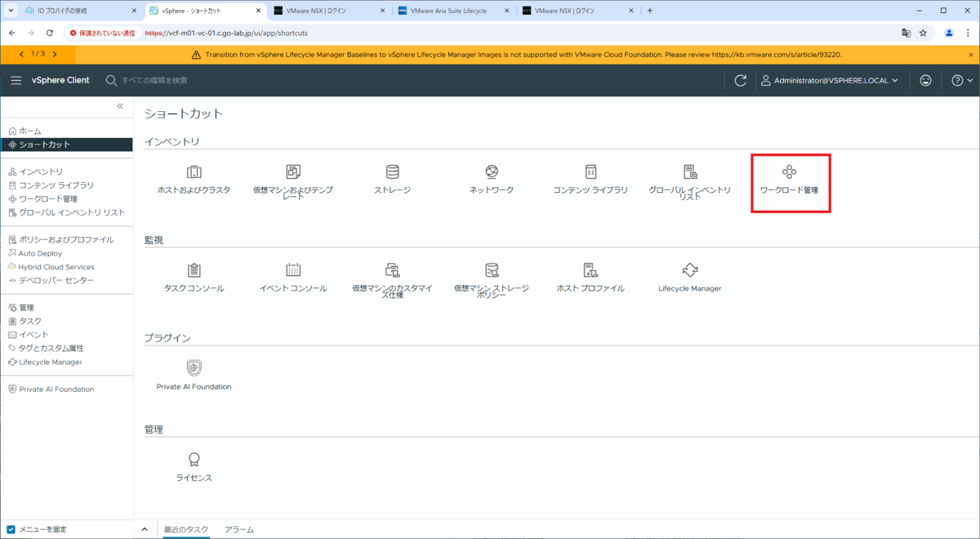Open the VM Storage Policies shortcut (仮想マシン ストレージ ポリシー)
The height and width of the screenshot is (539, 980).
click(x=492, y=280)
